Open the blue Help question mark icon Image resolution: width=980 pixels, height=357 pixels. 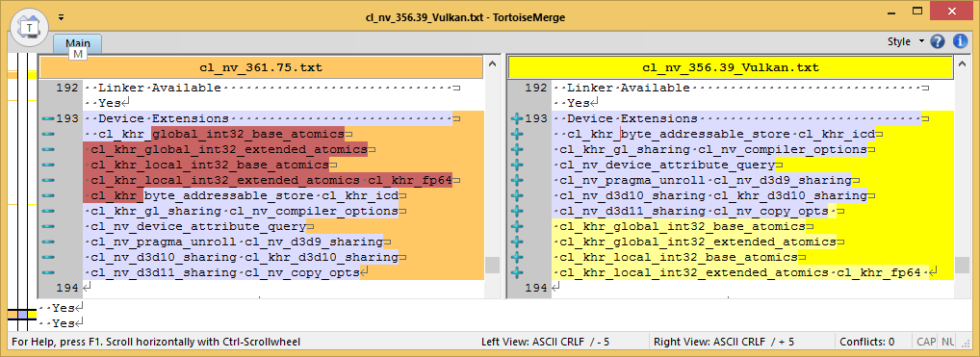(x=938, y=42)
